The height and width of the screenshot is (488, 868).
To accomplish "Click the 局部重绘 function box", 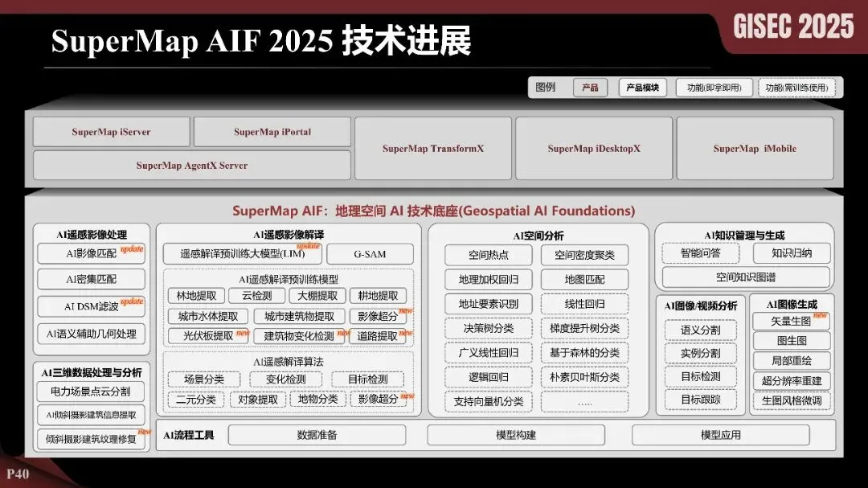I will (792, 361).
